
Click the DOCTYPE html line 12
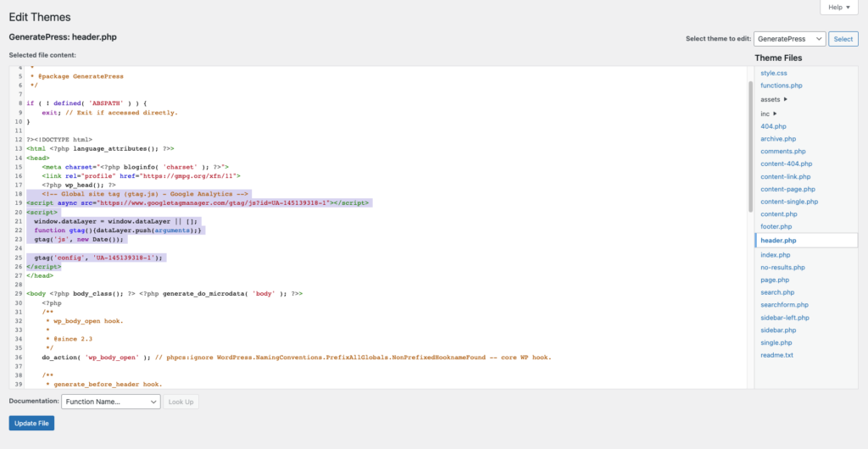pyautogui.click(x=59, y=140)
